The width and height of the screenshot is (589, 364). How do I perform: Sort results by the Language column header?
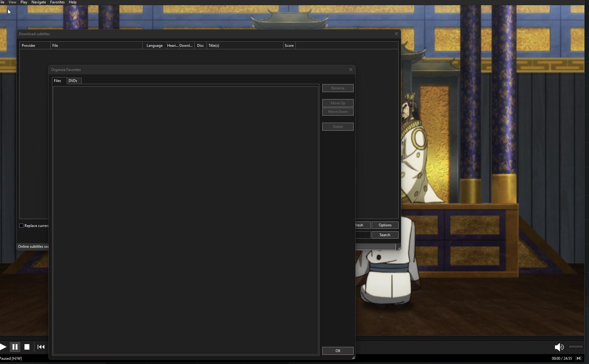pos(154,45)
